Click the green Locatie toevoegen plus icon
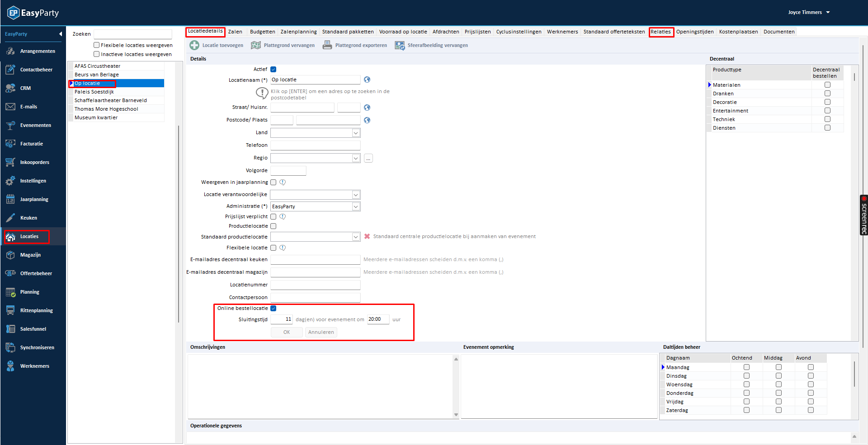Screen dimensions: 868x445 click(x=194, y=45)
